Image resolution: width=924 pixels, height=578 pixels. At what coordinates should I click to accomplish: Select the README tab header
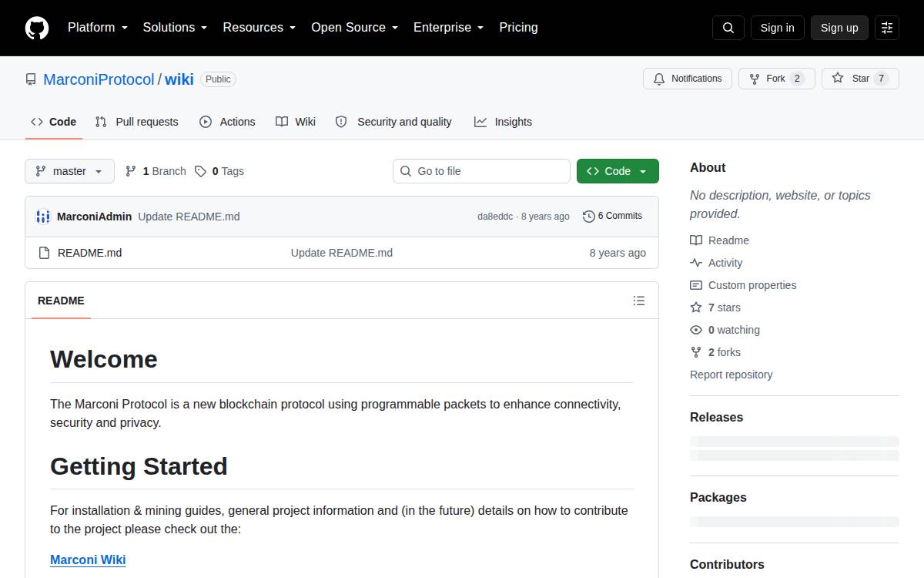61,301
